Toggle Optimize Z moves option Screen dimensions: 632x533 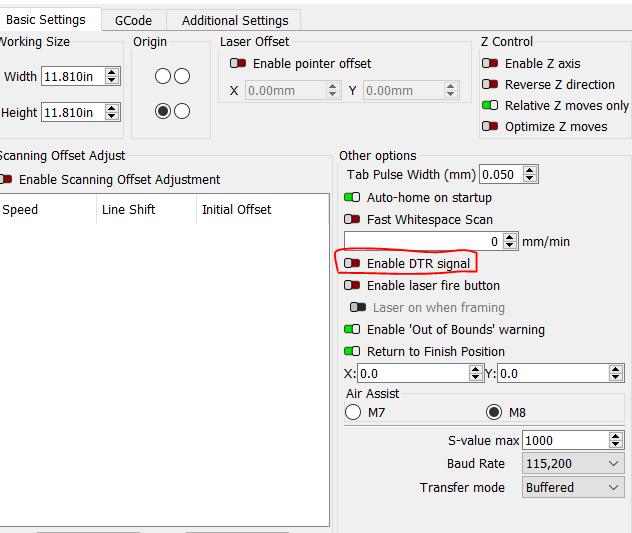(x=490, y=127)
